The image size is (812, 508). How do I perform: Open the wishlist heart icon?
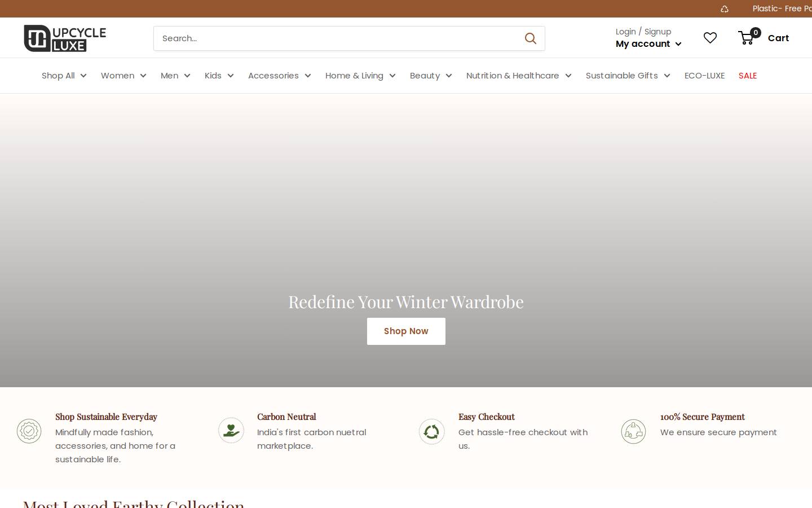coord(710,38)
